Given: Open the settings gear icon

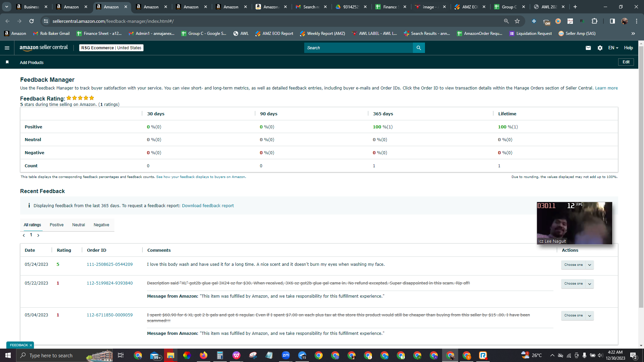Looking at the screenshot, I should (600, 48).
